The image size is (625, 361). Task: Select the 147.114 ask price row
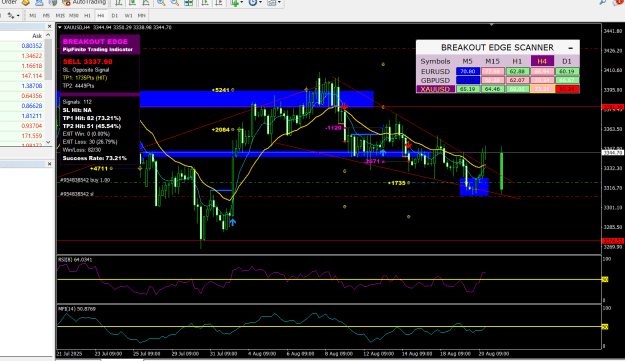22,76
